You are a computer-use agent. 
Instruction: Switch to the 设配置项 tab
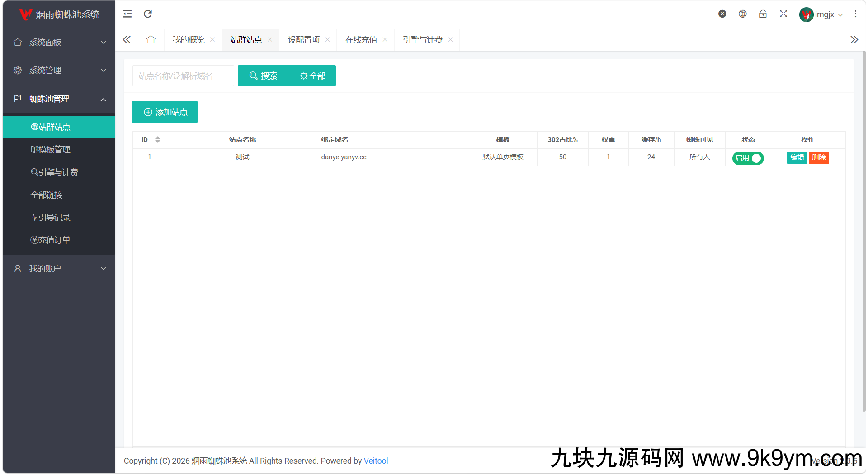coord(304,40)
